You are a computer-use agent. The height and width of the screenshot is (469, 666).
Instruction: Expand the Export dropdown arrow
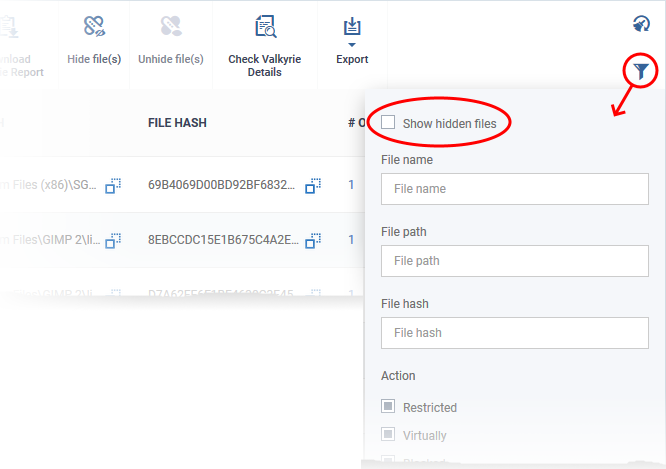(352, 45)
